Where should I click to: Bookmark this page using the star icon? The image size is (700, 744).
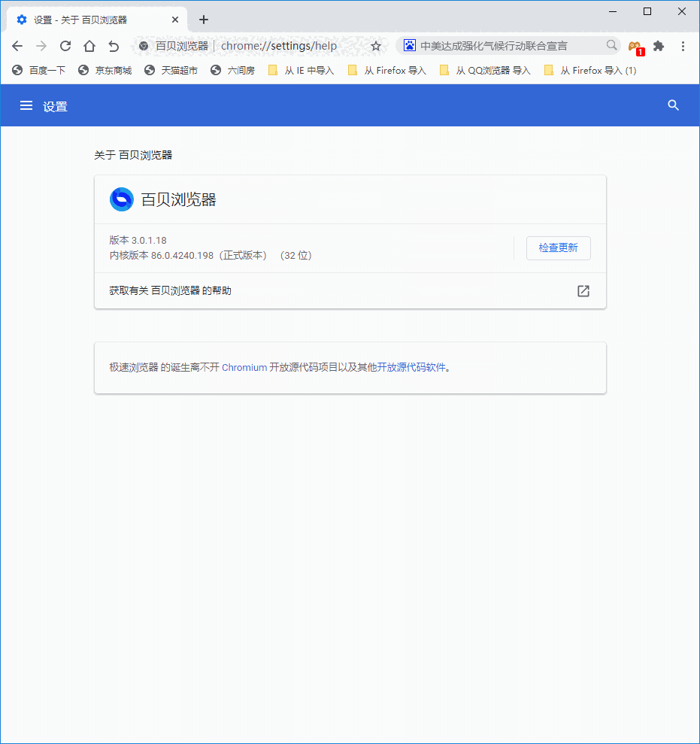[376, 46]
